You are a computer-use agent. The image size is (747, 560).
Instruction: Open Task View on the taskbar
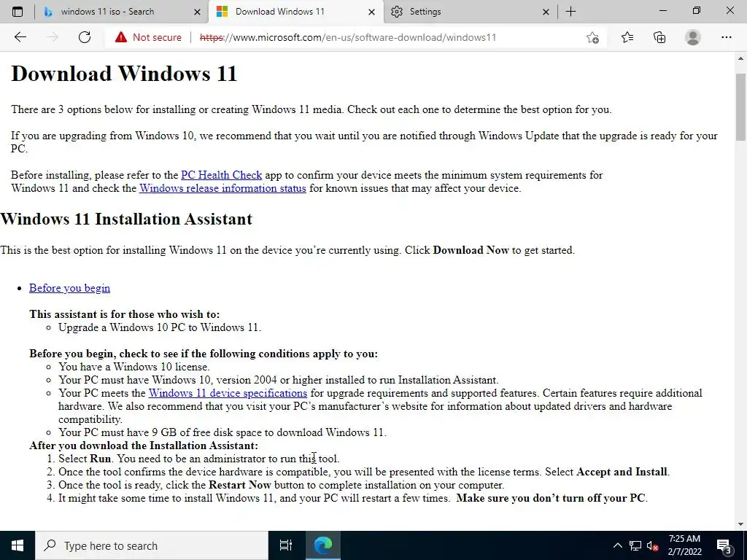pyautogui.click(x=285, y=545)
